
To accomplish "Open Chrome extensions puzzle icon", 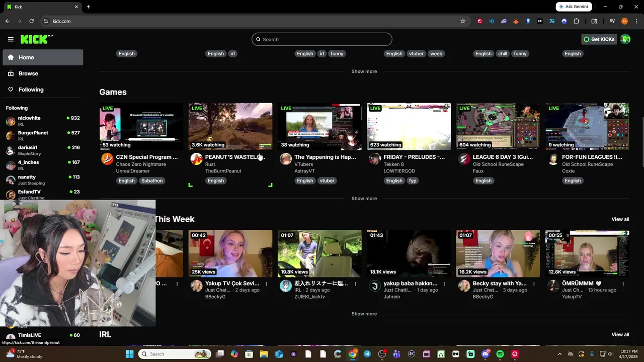I will click(576, 21).
